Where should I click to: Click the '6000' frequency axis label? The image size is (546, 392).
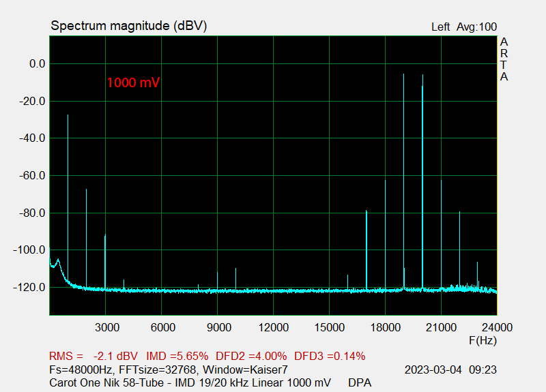pyautogui.click(x=163, y=328)
